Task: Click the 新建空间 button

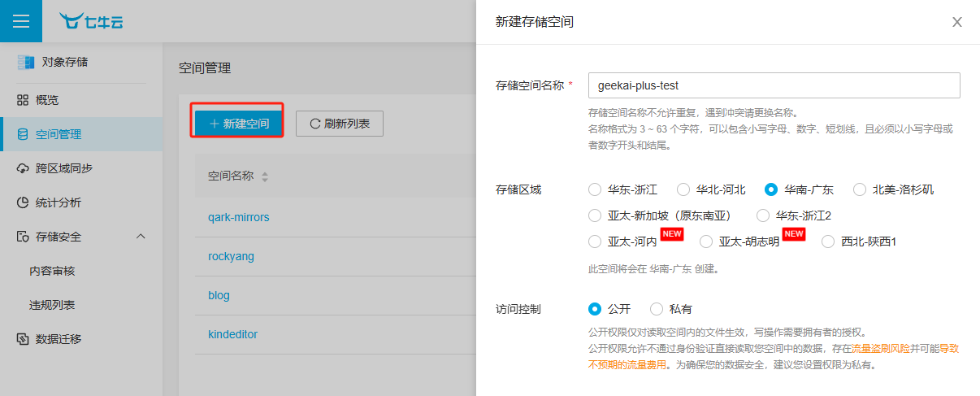Action: tap(239, 124)
